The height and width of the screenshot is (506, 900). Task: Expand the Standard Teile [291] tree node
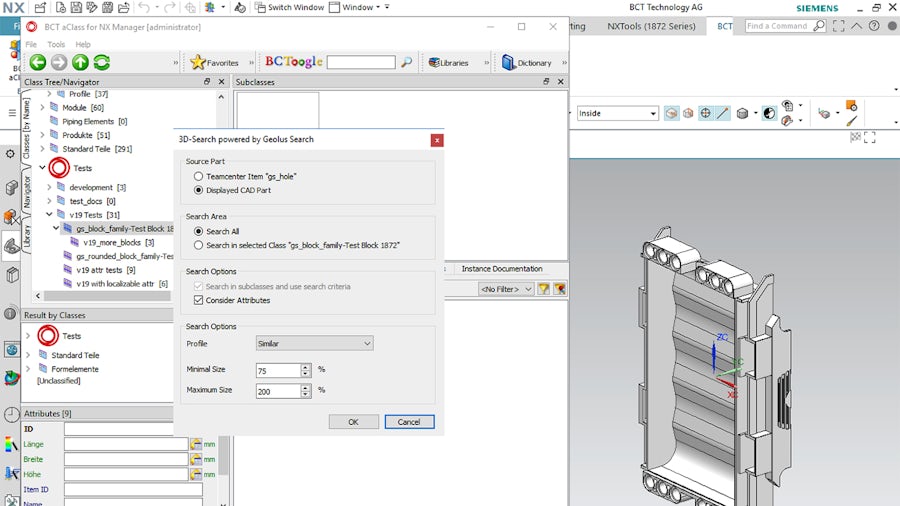point(42,149)
